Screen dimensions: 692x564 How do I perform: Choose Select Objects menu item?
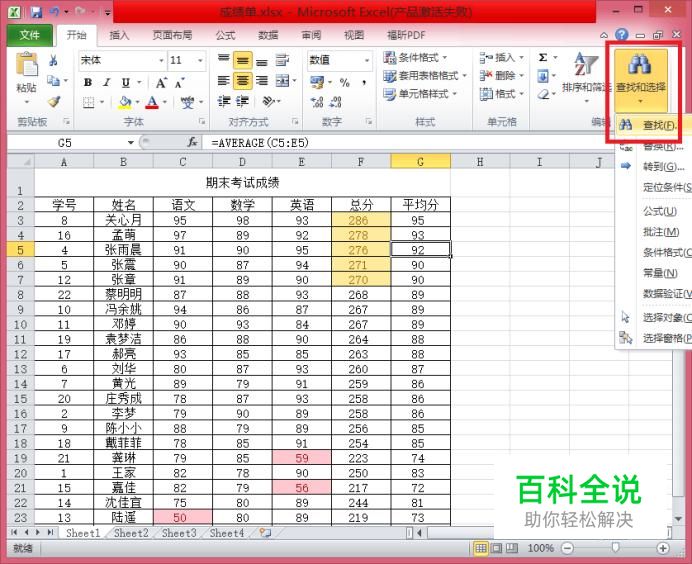click(x=654, y=317)
